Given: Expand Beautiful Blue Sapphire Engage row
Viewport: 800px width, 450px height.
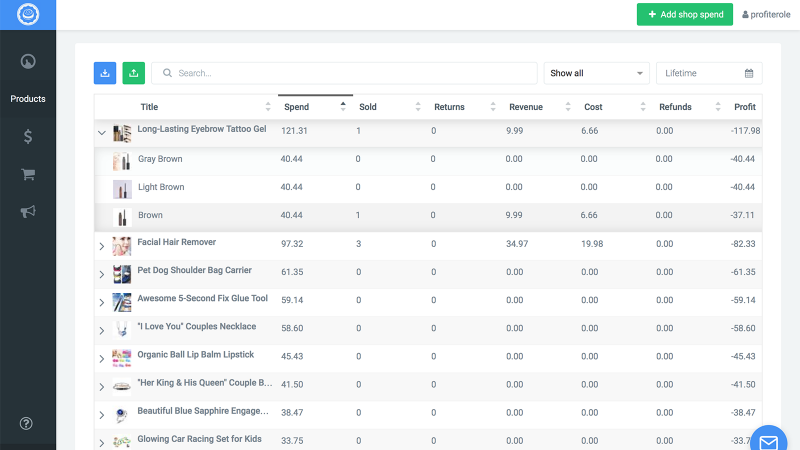Looking at the screenshot, I should 102,414.
